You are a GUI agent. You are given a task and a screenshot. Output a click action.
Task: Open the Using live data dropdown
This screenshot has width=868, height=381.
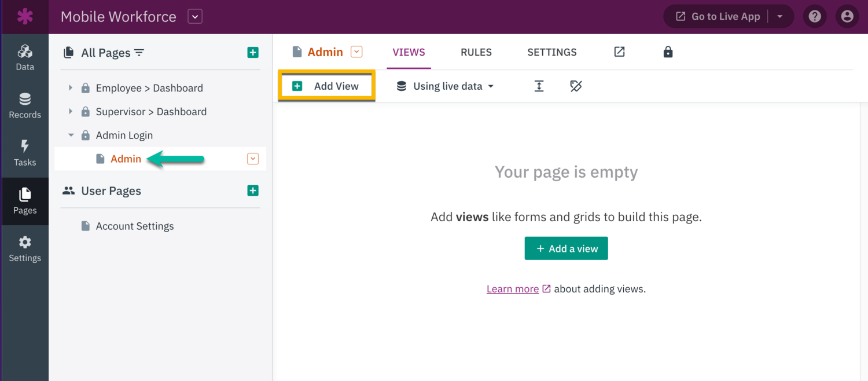point(444,86)
